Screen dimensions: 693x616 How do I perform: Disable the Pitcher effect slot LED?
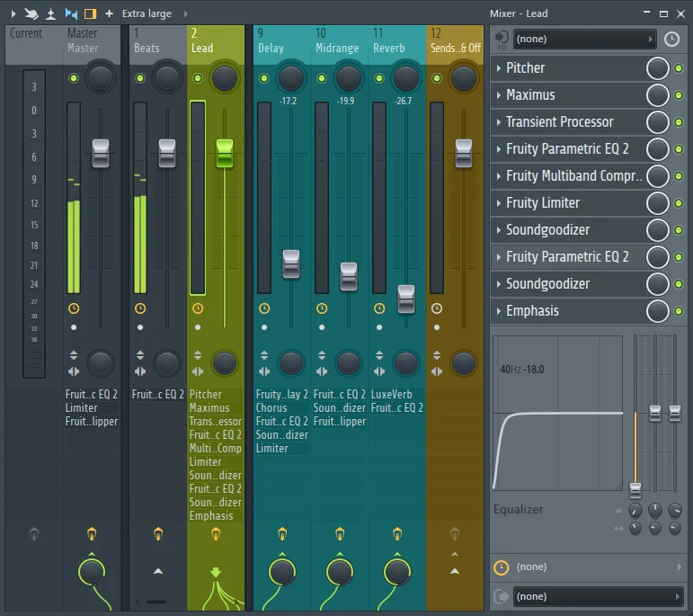(679, 68)
